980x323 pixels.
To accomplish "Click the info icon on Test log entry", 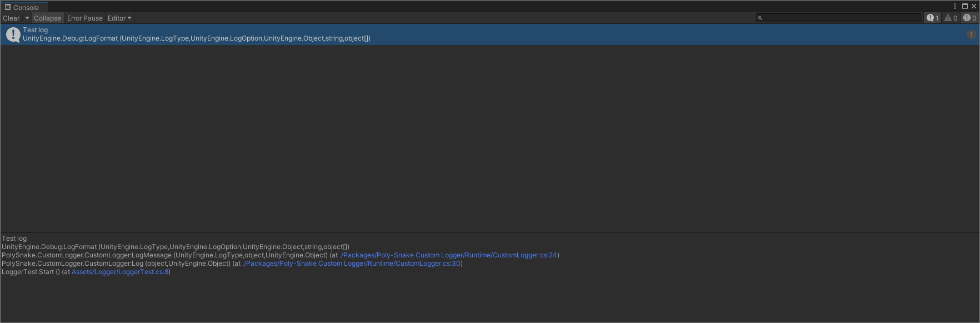I will [13, 34].
